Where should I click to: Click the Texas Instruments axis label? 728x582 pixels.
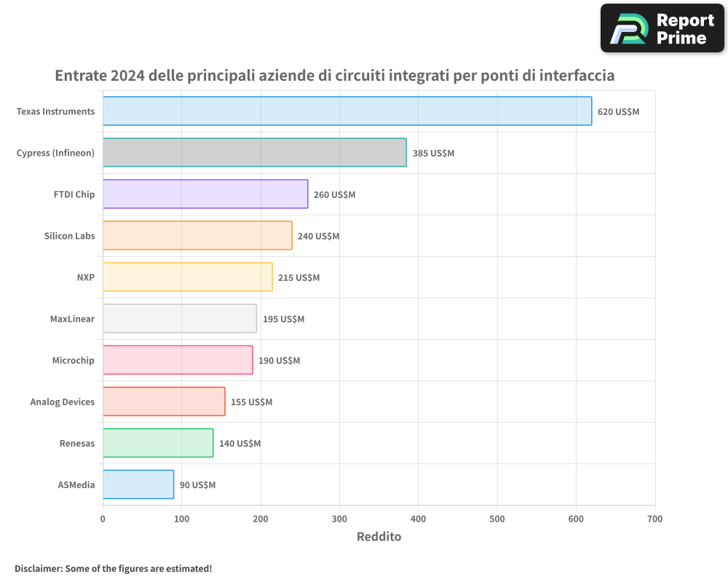[x=55, y=111]
